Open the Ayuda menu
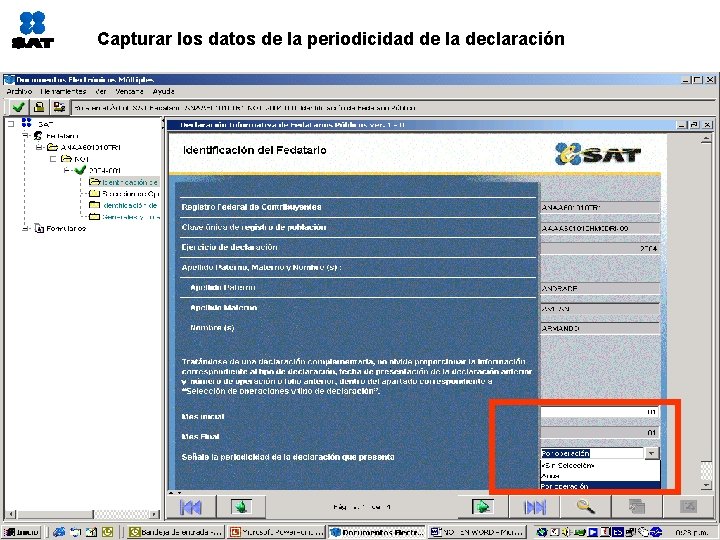 [163, 91]
